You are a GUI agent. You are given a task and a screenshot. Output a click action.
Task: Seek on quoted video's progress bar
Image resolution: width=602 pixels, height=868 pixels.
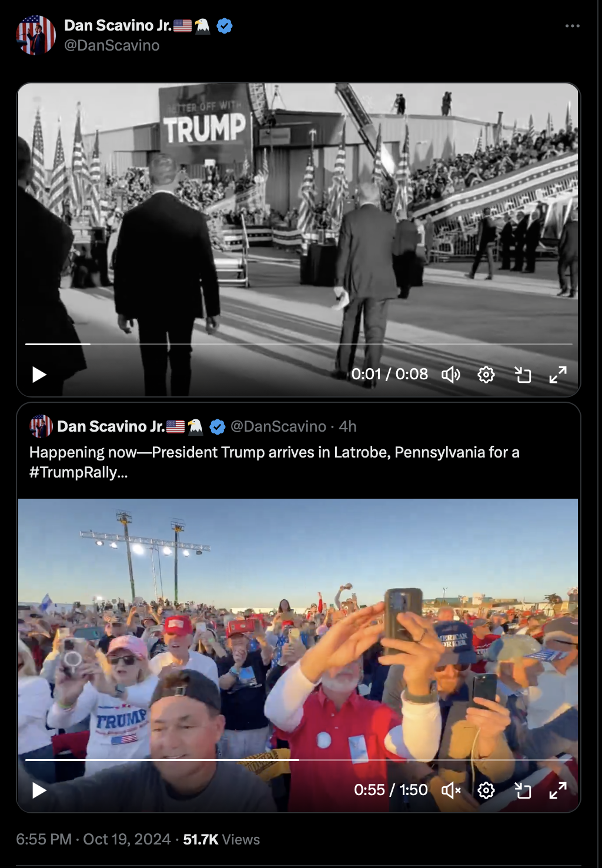[x=299, y=760]
